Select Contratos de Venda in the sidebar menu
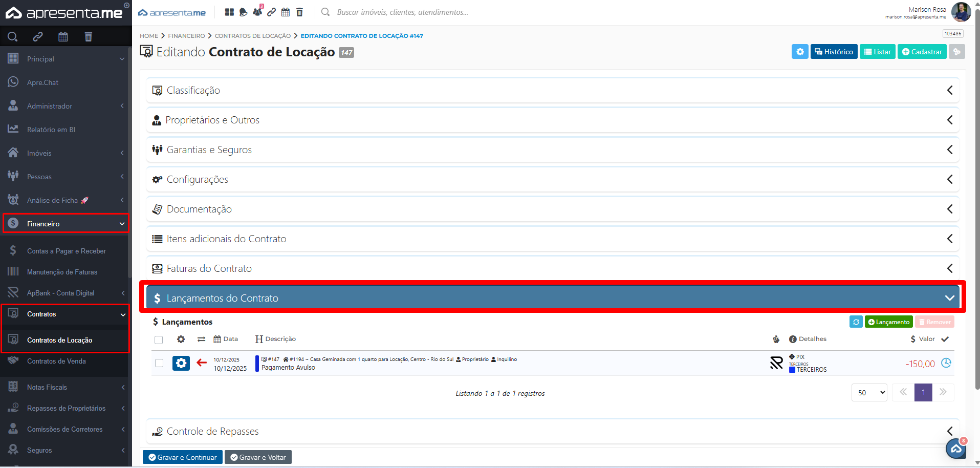Viewport: 980px width, 468px height. [x=56, y=361]
